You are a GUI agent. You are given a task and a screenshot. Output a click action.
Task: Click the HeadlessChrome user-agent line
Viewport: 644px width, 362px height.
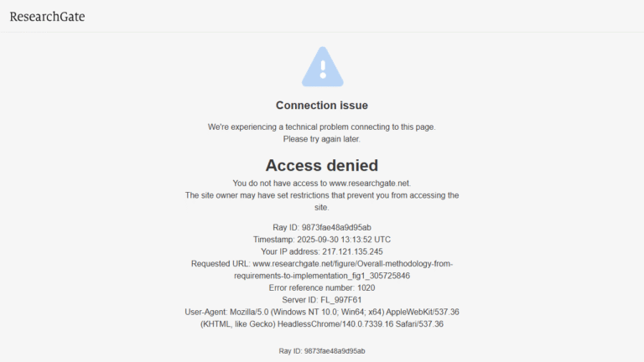322,324
